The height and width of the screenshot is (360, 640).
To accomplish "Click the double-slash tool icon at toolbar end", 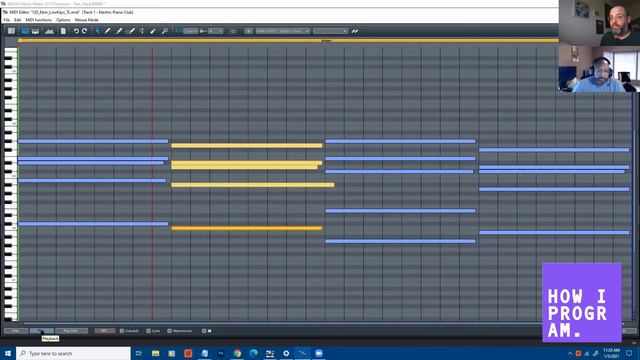I will pos(355,31).
